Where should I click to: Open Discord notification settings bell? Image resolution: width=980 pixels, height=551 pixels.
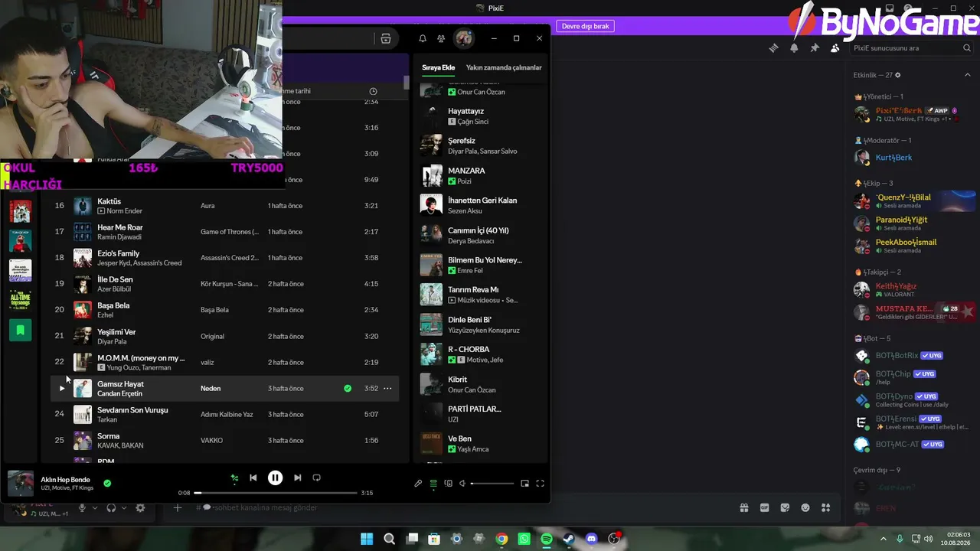pyautogui.click(x=794, y=47)
